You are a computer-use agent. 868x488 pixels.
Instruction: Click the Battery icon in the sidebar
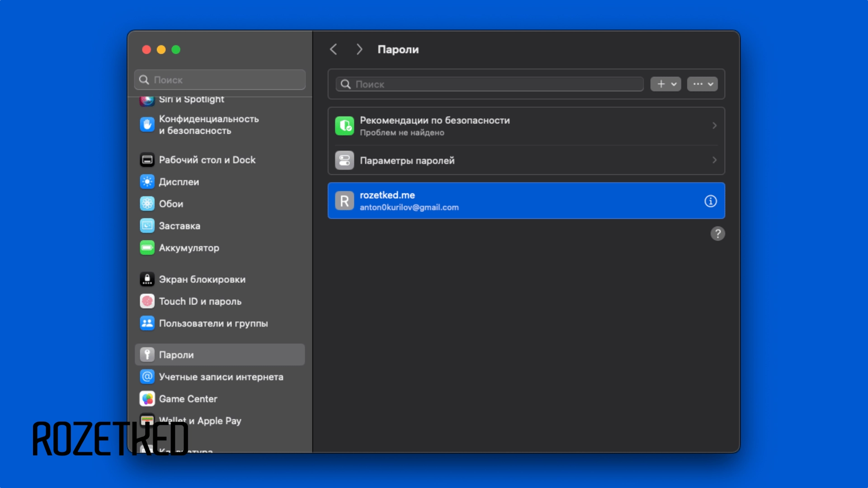[x=147, y=248]
